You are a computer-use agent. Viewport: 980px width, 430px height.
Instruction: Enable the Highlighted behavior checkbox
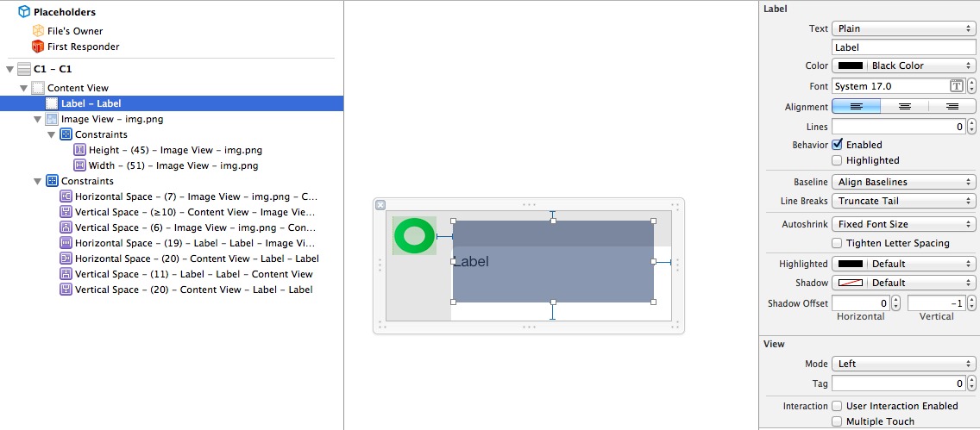837,160
